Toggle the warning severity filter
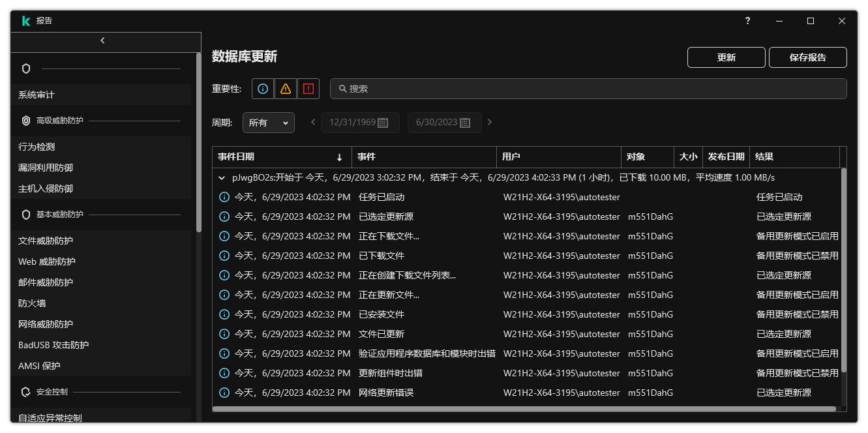The image size is (868, 433). click(x=286, y=88)
